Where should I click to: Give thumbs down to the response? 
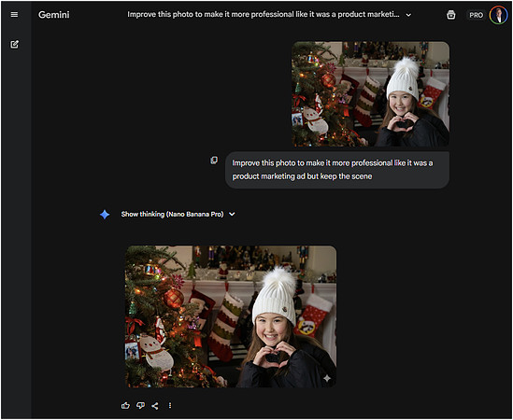point(141,406)
